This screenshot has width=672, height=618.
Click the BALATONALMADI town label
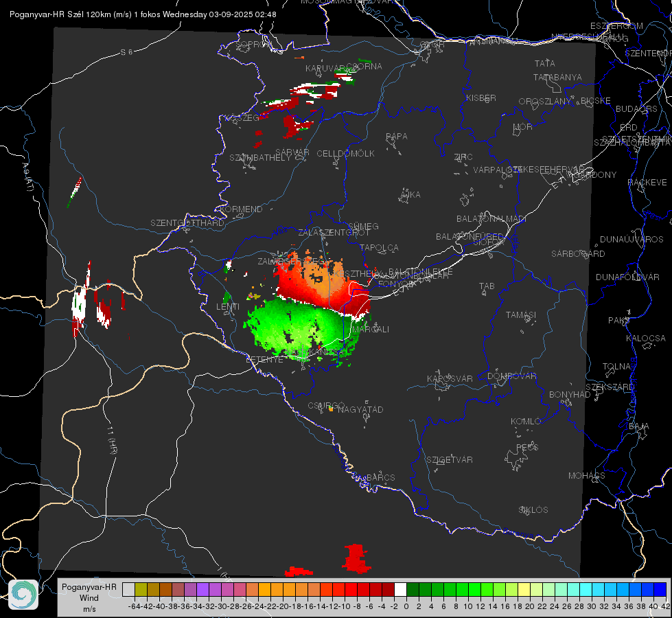pos(491,219)
